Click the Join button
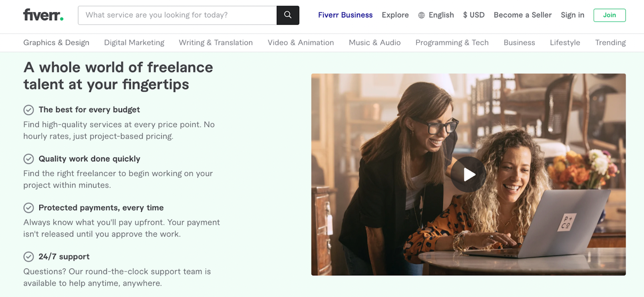 tap(609, 15)
